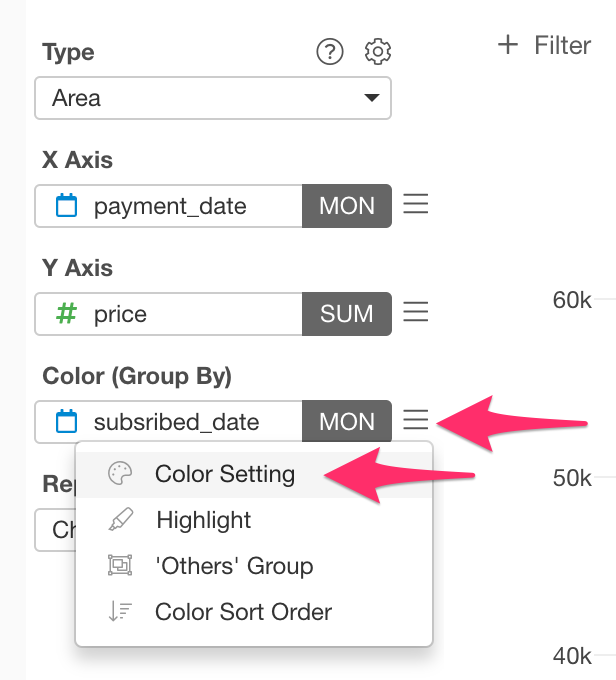Change MON function on payment_date
The height and width of the screenshot is (680, 616).
(347, 206)
